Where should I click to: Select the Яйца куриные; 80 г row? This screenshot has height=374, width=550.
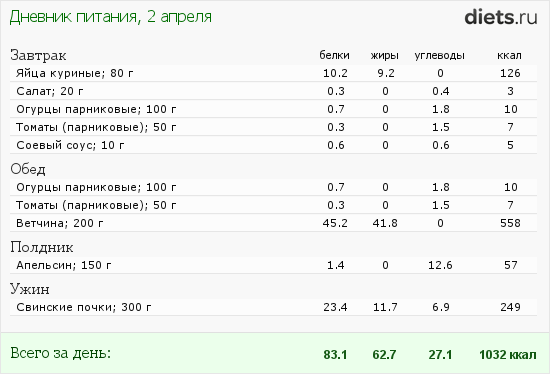273,73
